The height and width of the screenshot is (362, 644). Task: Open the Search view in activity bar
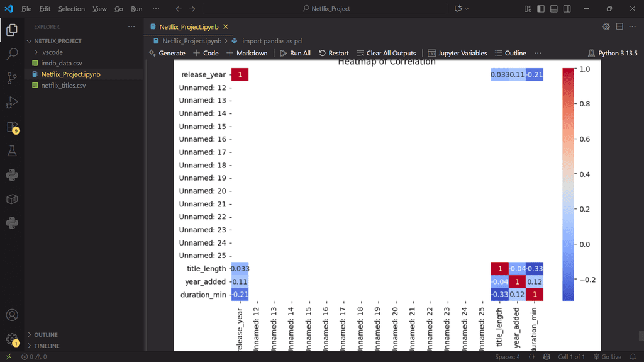(12, 54)
